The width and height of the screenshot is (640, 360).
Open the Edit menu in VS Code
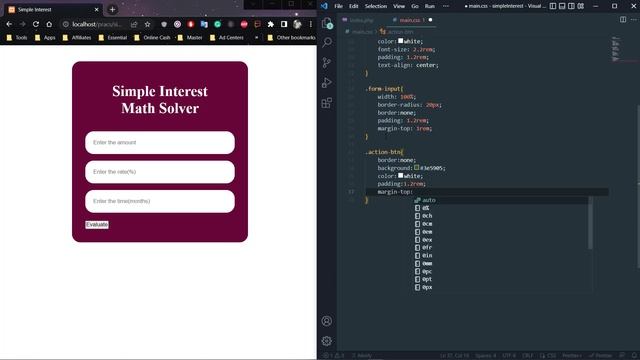pos(353,6)
